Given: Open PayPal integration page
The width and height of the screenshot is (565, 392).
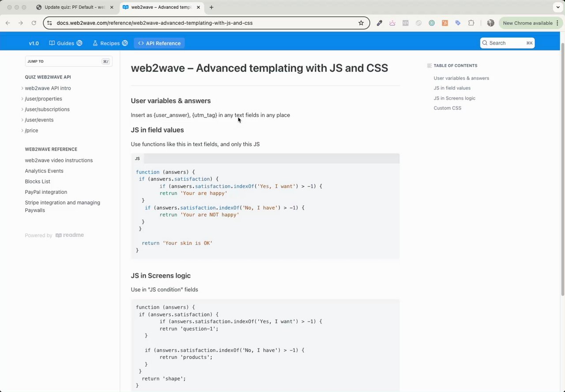Looking at the screenshot, I should [x=46, y=192].
